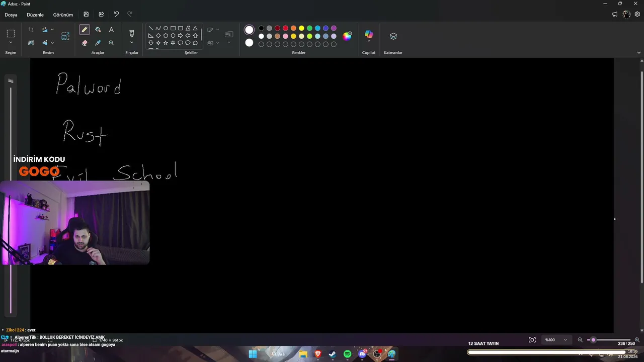This screenshot has width=644, height=362.
Task: Pick the five-point Star shape
Action: (x=166, y=43)
